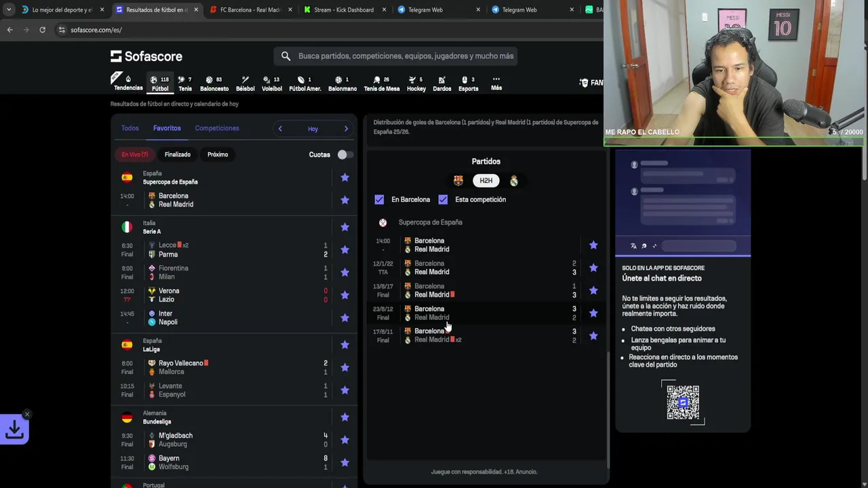Click the Sofascore app QR code
Screen dimensions: 868x488
click(x=683, y=403)
